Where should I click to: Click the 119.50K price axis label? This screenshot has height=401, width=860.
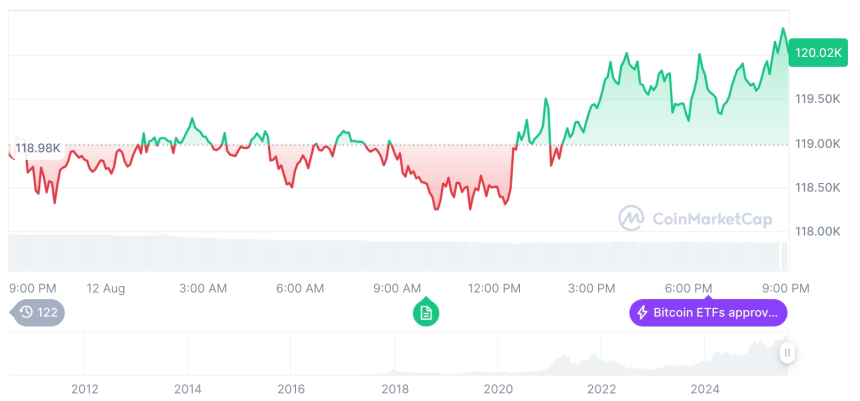817,99
